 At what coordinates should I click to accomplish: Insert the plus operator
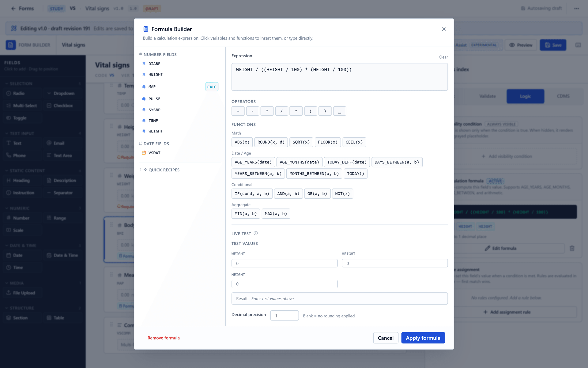tap(238, 111)
